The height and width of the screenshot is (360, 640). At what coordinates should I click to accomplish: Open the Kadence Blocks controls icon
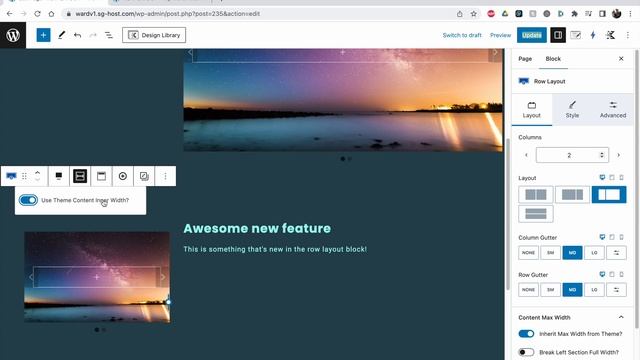[x=610, y=35]
